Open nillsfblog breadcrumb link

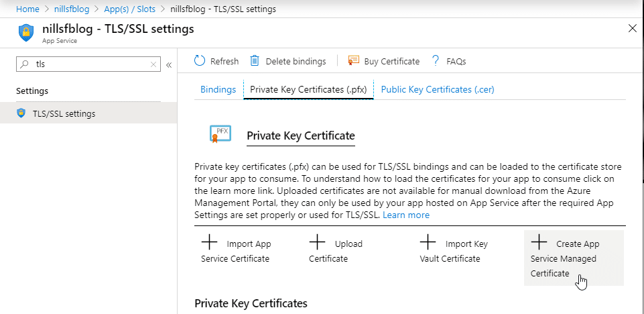coord(72,9)
